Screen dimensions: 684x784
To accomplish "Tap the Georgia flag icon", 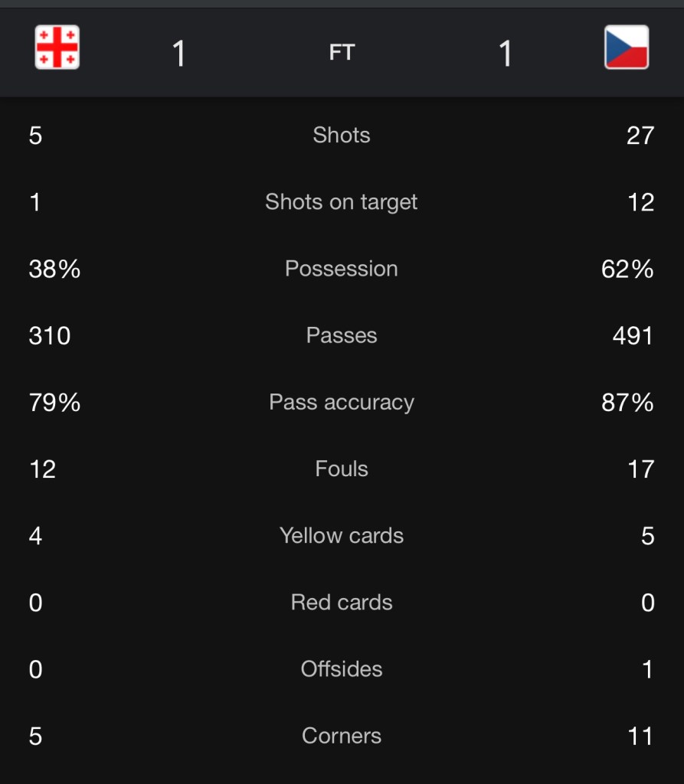I will pyautogui.click(x=57, y=47).
